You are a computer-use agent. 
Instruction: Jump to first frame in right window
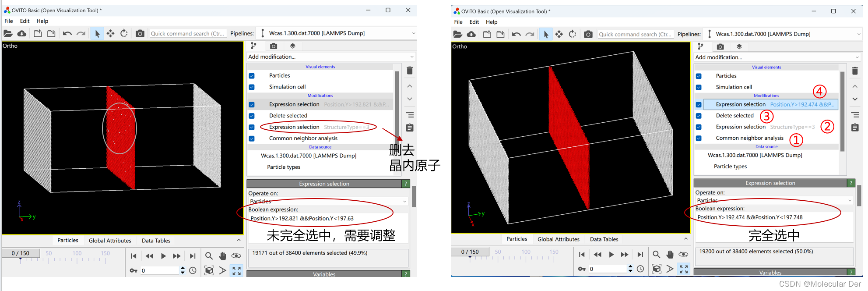click(x=582, y=255)
